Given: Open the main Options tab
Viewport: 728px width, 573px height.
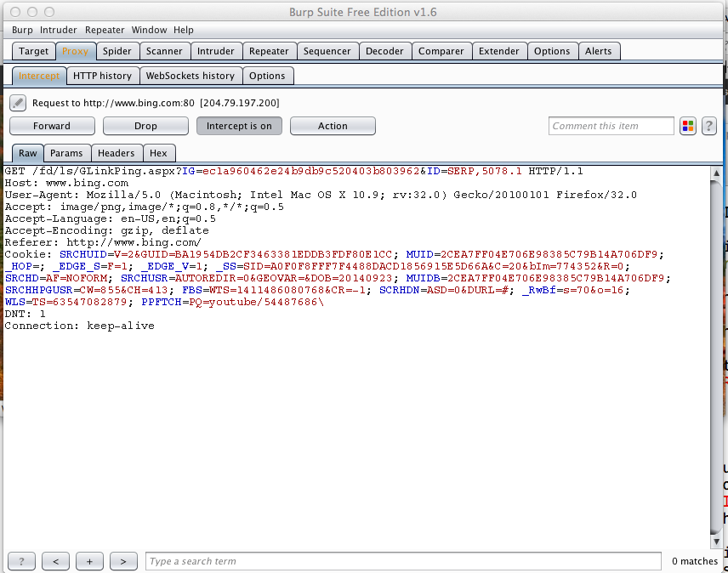Looking at the screenshot, I should pos(552,51).
